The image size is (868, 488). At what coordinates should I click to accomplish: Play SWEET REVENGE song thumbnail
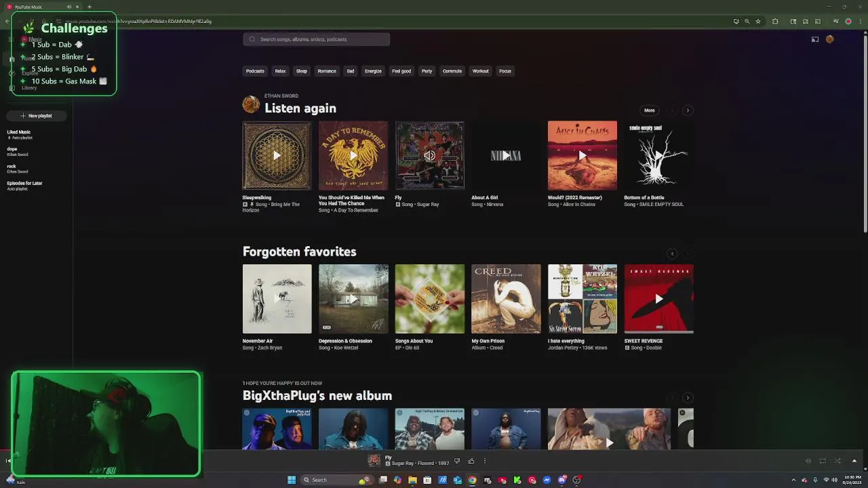(658, 299)
